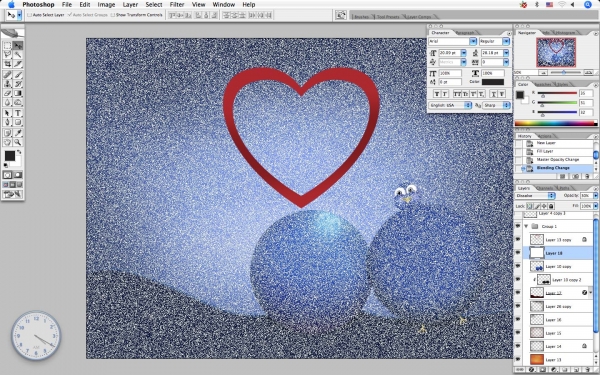
Task: Click the toolbox foreground color swatch
Action: coord(10,156)
